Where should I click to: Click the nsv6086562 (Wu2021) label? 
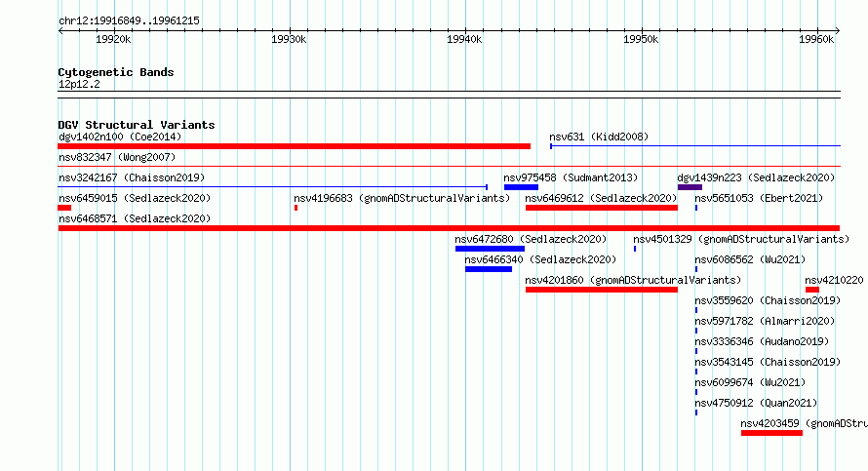pos(750,259)
